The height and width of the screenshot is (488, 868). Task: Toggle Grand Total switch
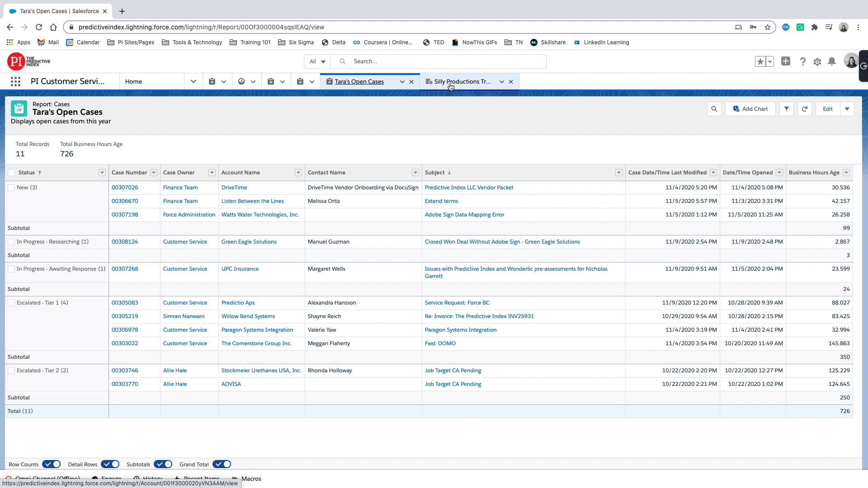pos(222,464)
